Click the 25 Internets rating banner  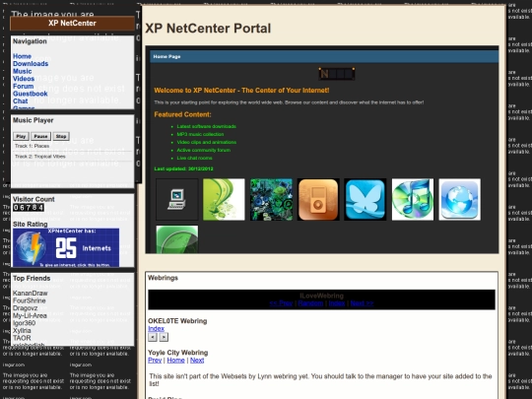click(x=66, y=247)
